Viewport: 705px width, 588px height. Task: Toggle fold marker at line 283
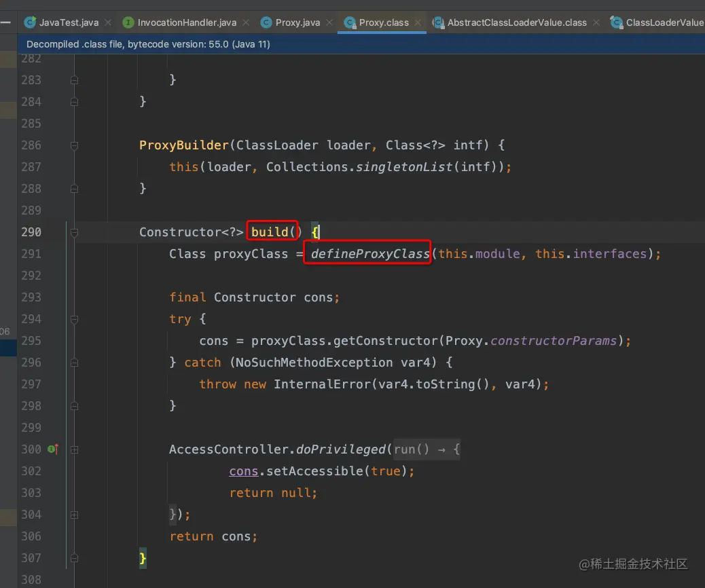pyautogui.click(x=74, y=80)
